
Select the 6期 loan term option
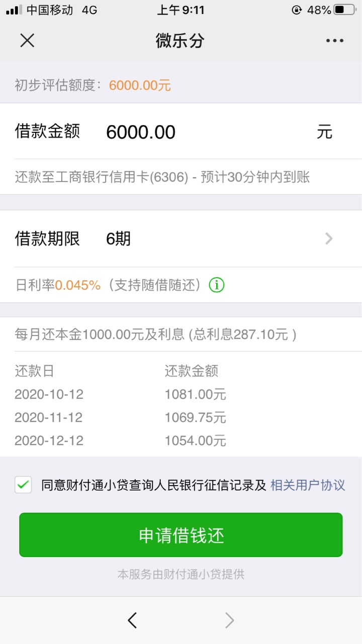click(119, 238)
